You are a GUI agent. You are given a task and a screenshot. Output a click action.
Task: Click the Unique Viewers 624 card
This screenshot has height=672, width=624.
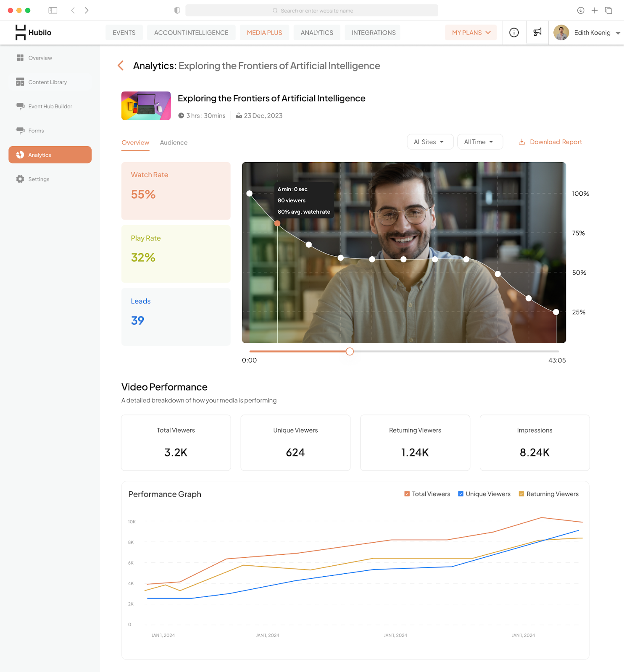click(295, 443)
